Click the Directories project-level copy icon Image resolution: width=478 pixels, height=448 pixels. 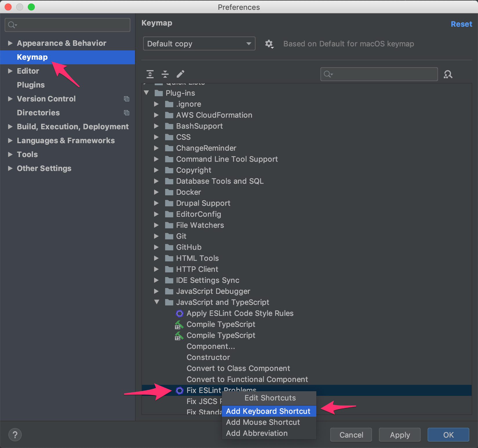(127, 113)
